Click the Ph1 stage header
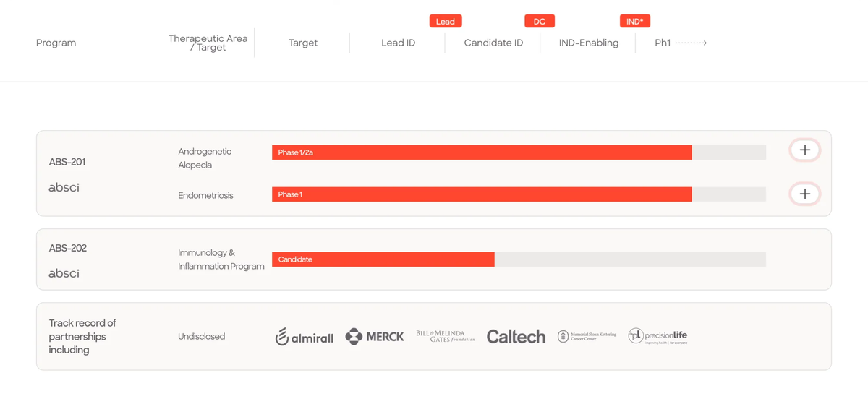This screenshot has height=417, width=868. point(663,43)
